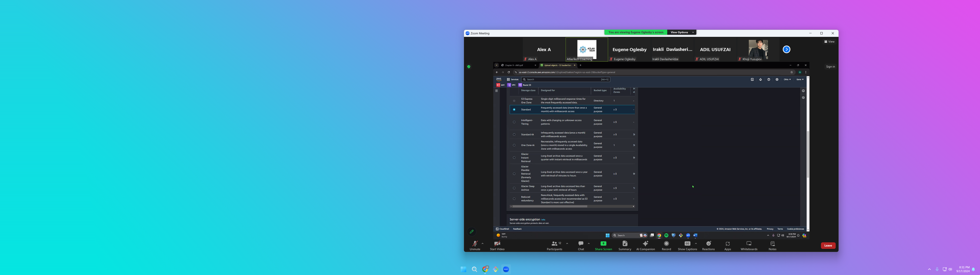Leave the meeting

828,246
